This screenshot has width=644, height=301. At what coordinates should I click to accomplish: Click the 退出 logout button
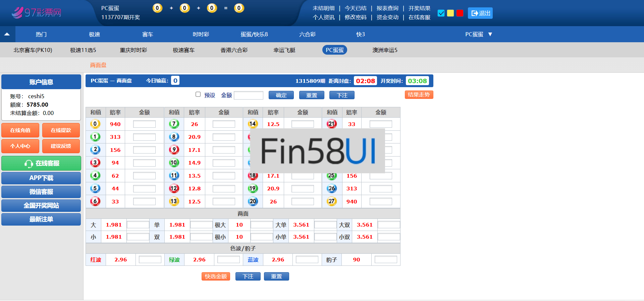(480, 13)
